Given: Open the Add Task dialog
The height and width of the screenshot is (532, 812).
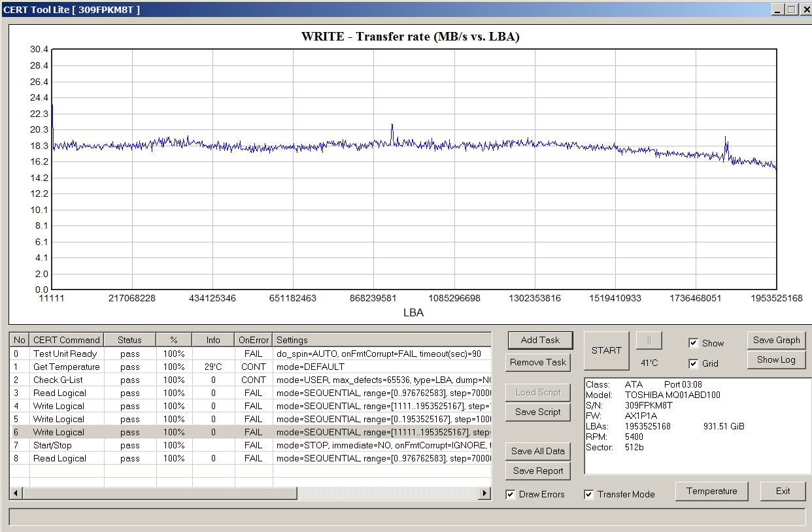Looking at the screenshot, I should click(540, 340).
